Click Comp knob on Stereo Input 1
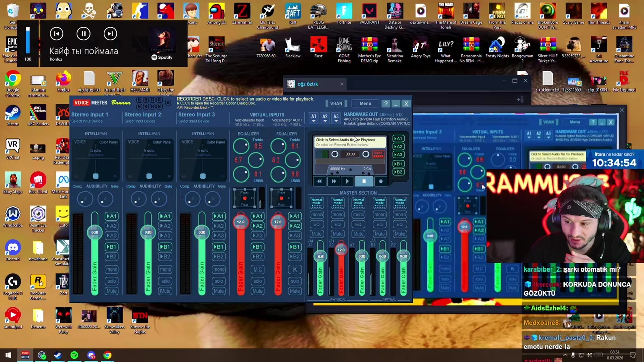 [85, 200]
